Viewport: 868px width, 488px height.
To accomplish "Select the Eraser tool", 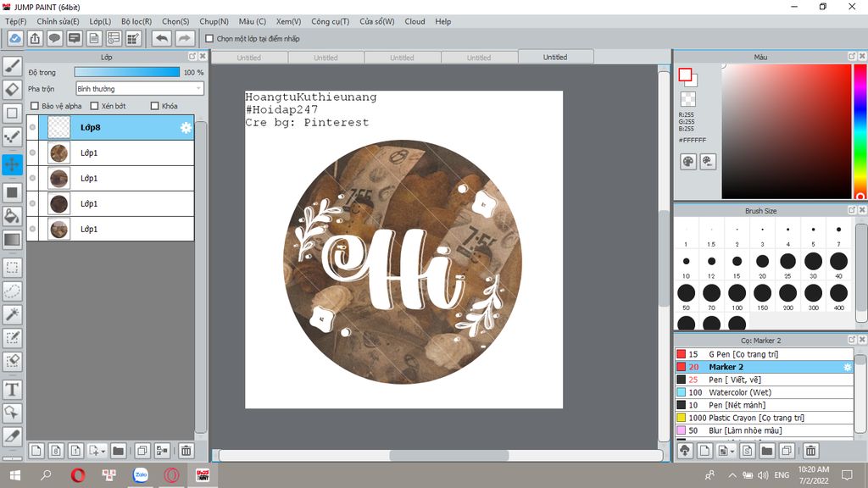I will pyautogui.click(x=12, y=90).
